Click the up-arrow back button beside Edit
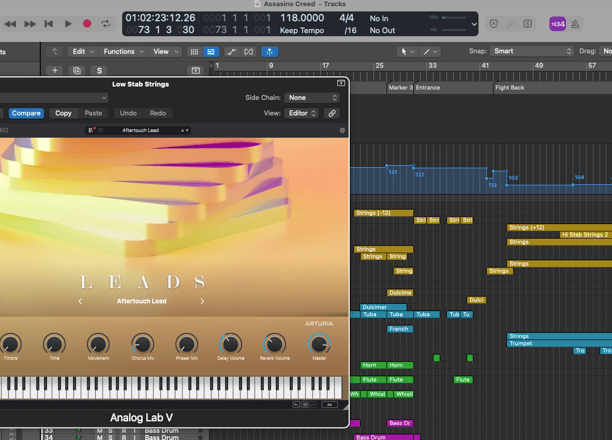This screenshot has height=440, width=612. point(55,52)
